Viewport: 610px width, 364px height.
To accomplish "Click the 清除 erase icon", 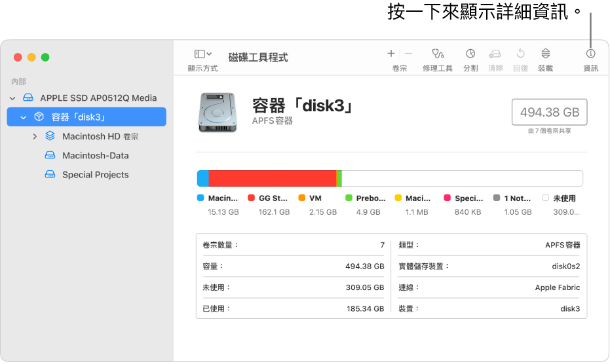I will click(x=495, y=54).
